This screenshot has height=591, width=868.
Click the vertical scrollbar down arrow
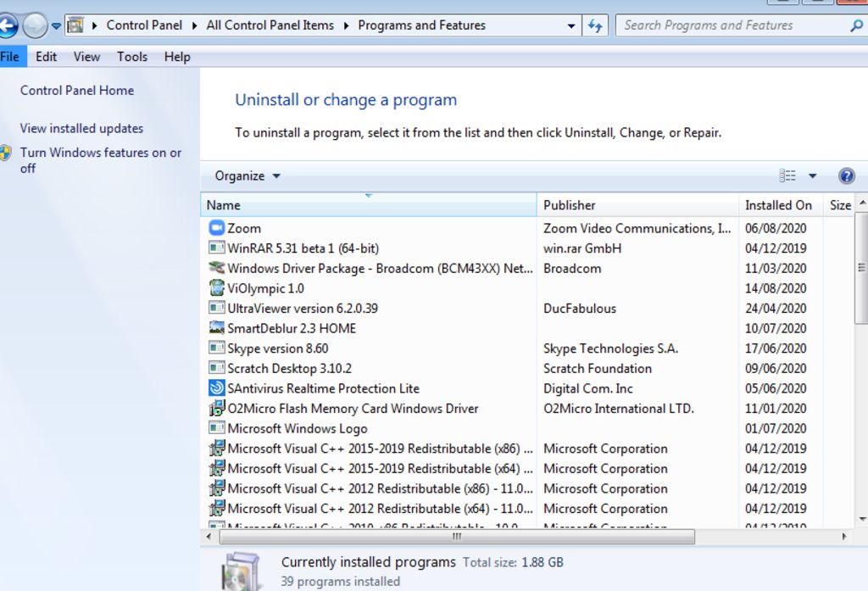(x=862, y=519)
